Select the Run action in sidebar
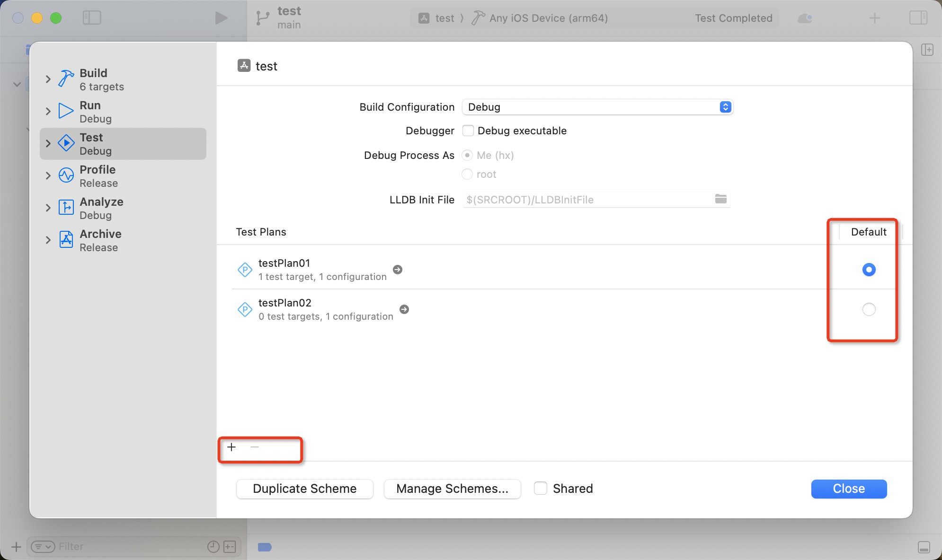Viewport: 942px width, 560px height. (x=123, y=112)
